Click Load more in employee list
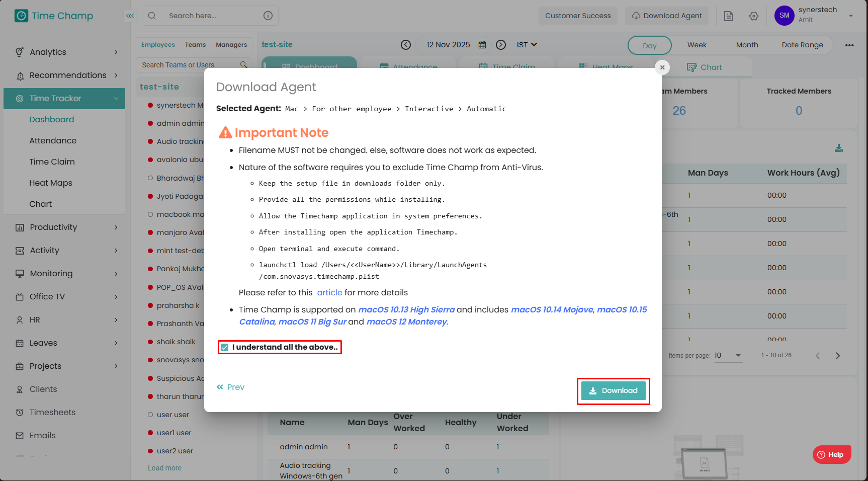 (x=164, y=468)
